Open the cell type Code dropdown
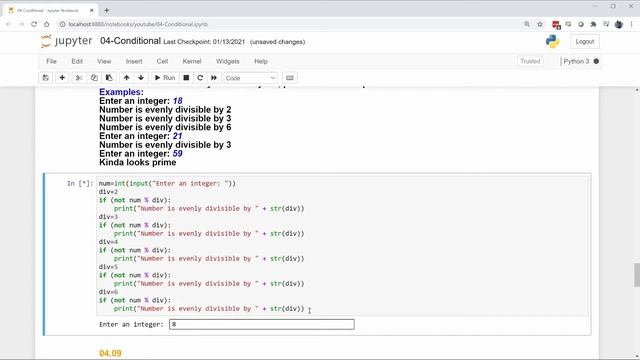 tap(250, 78)
